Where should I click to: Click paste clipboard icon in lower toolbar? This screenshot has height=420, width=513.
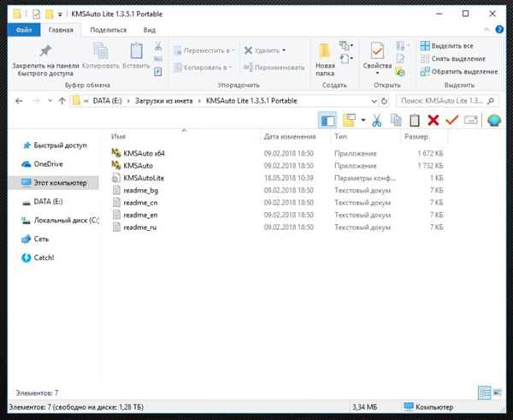click(x=415, y=121)
